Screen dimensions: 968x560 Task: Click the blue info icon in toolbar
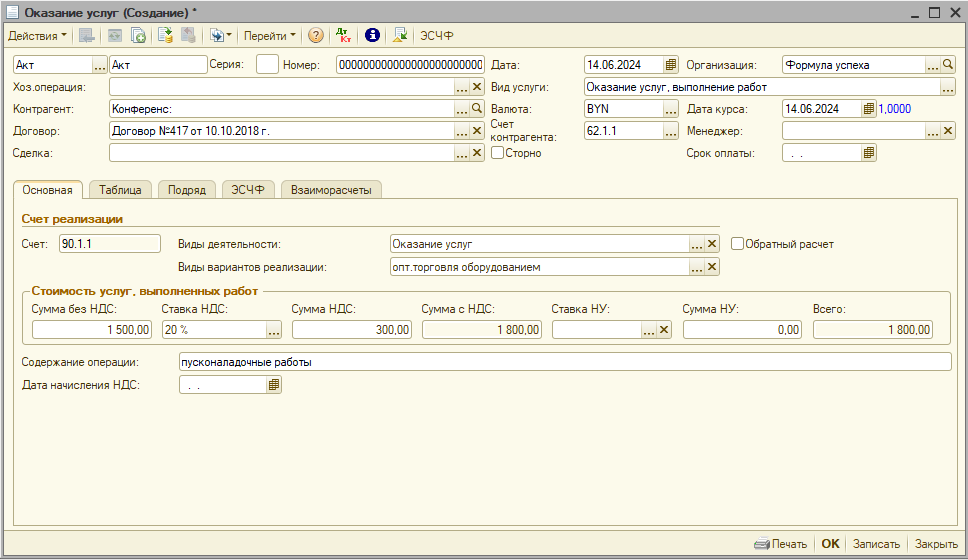(372, 35)
